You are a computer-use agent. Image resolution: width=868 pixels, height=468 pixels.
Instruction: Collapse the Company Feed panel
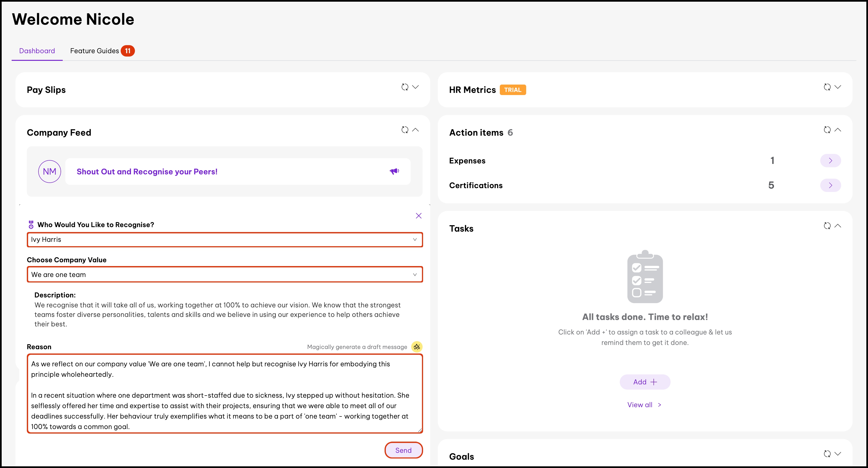point(415,130)
